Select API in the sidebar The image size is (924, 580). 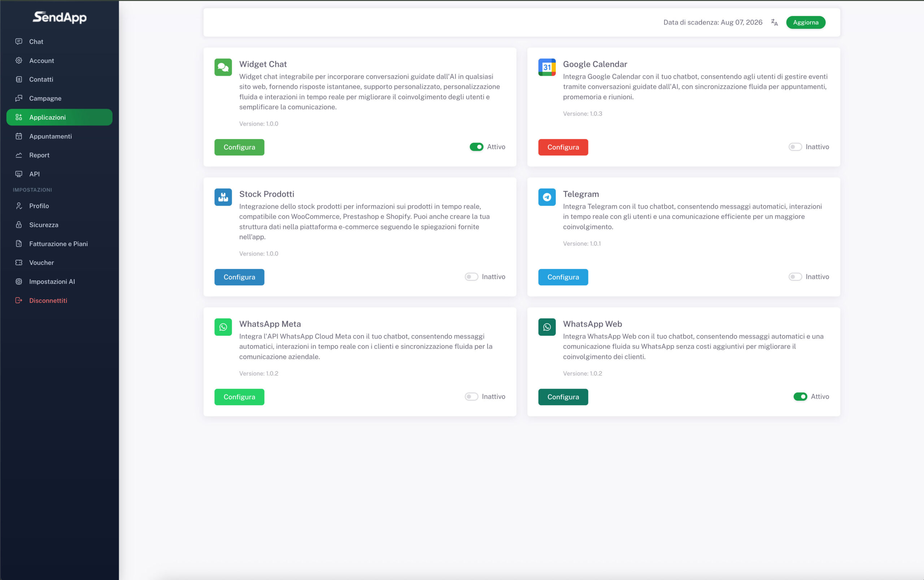[60, 174]
